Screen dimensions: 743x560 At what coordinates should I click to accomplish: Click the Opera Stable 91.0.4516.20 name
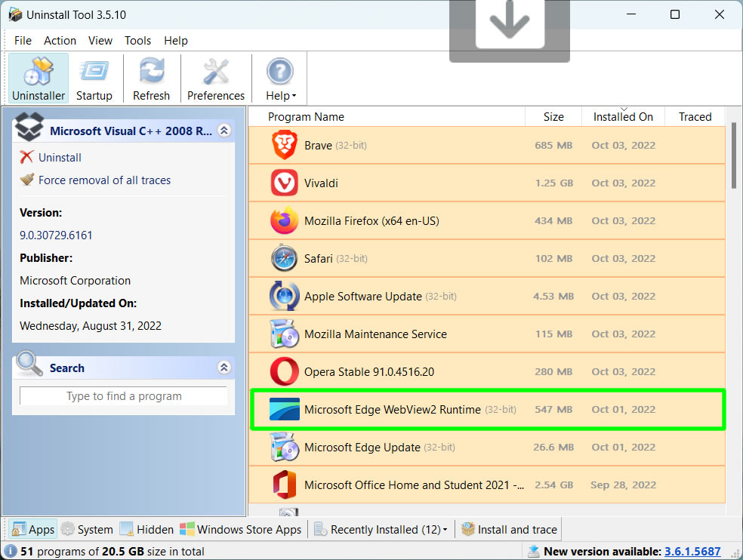point(369,372)
